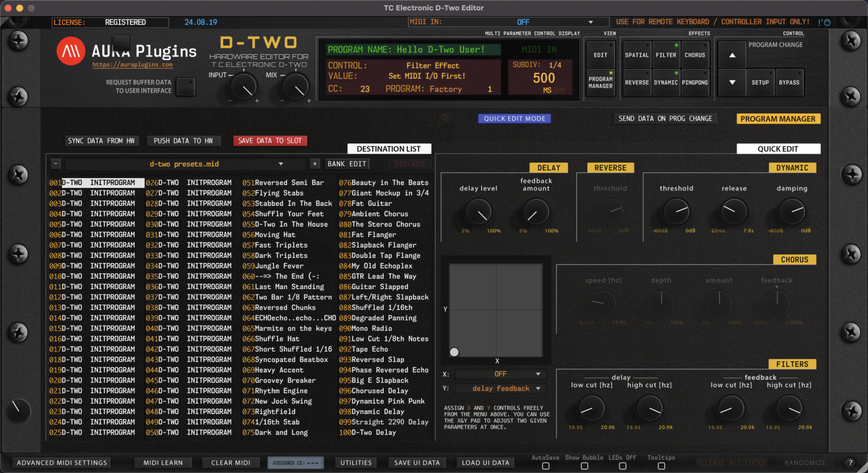This screenshot has height=473, width=868.
Task: Click the Aura Plugins red logo
Action: (71, 51)
